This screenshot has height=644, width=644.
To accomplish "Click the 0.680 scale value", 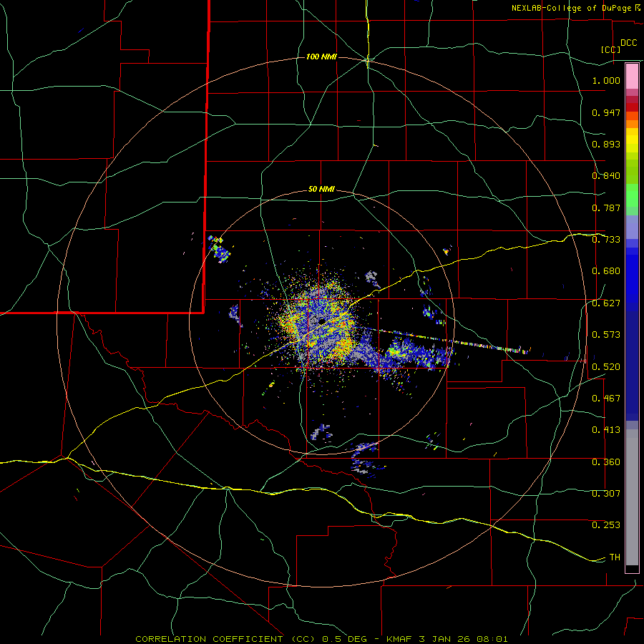I will click(x=606, y=271).
